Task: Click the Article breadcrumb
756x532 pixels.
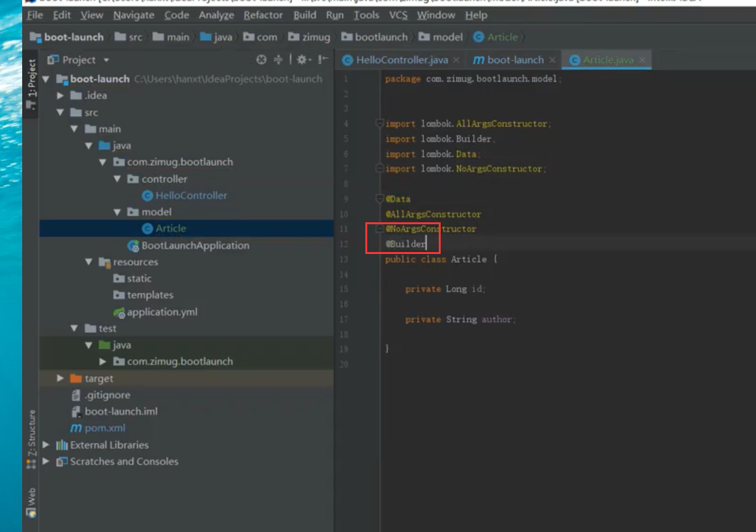Action: click(495, 37)
